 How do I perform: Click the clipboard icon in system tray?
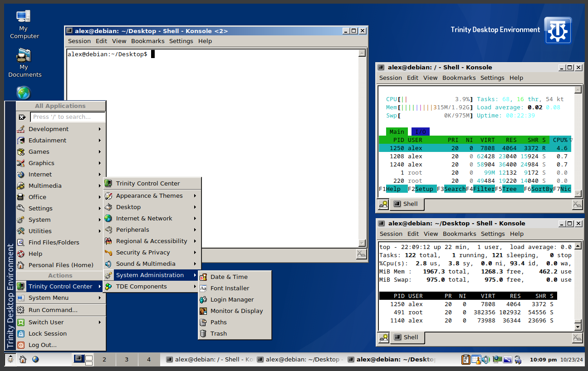(465, 360)
